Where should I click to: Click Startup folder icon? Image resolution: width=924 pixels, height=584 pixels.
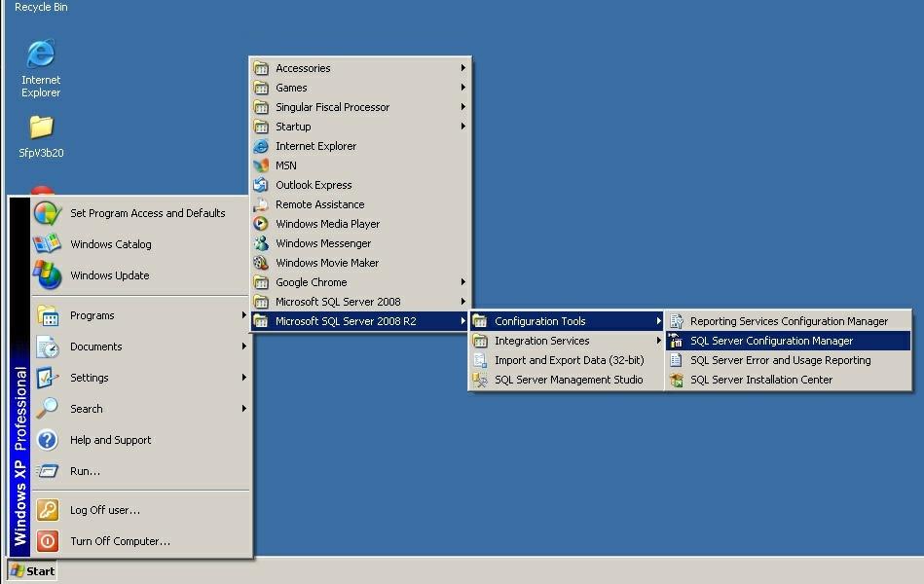pyautogui.click(x=261, y=127)
